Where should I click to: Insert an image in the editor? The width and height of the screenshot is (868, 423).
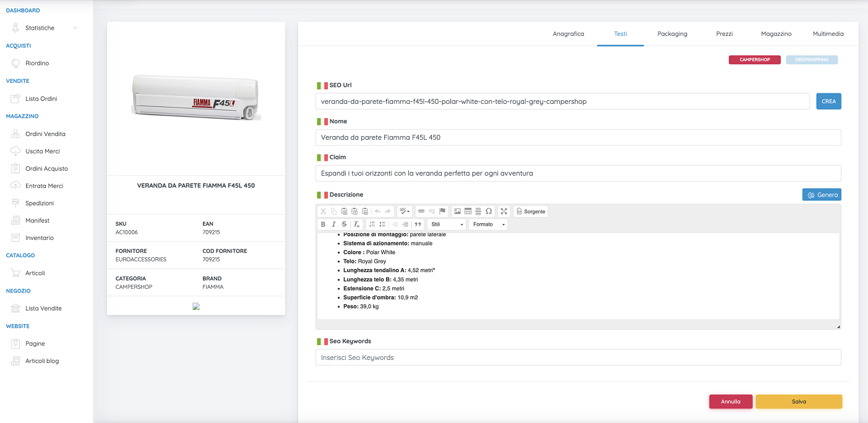coord(458,211)
